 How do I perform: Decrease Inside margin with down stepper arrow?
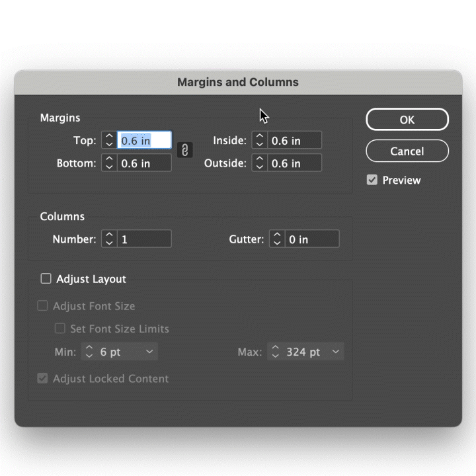click(260, 144)
